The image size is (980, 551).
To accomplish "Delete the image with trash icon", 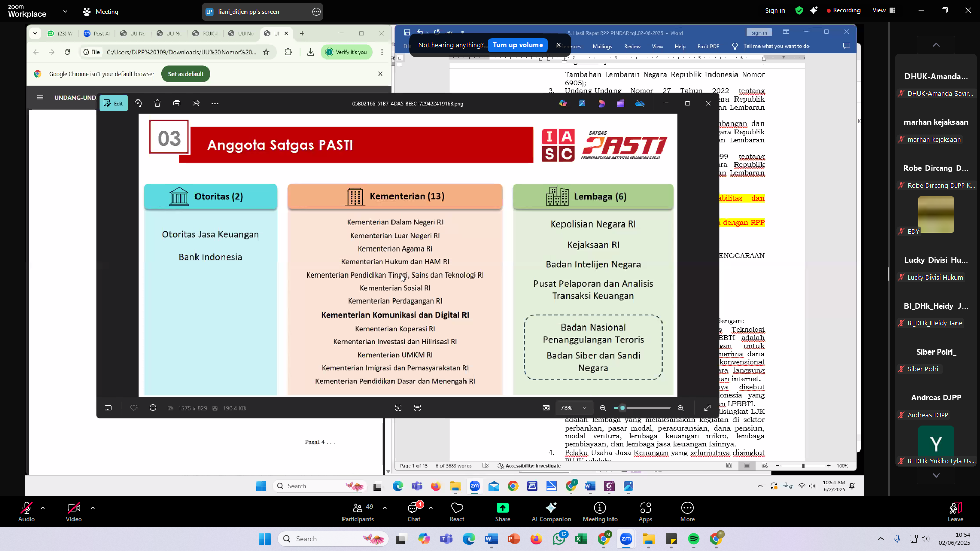I will click(157, 103).
